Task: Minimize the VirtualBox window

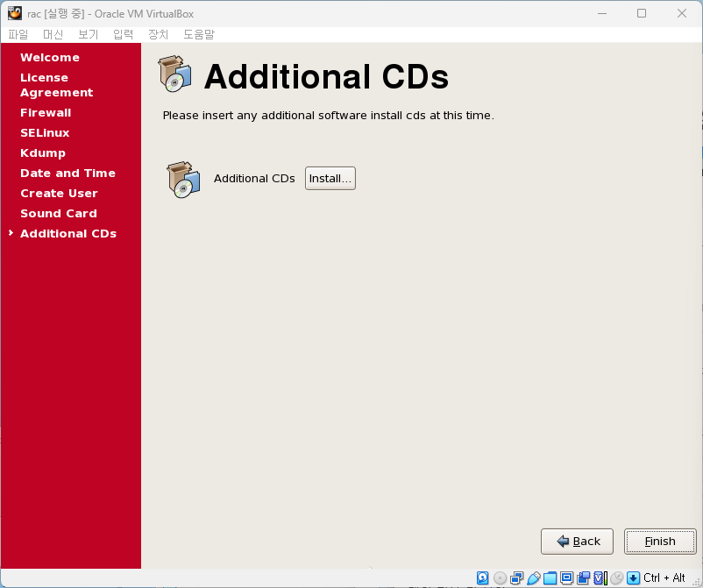Action: tap(602, 13)
